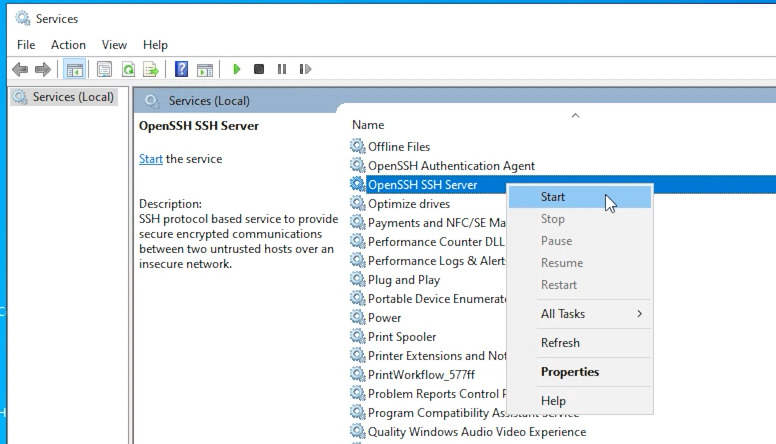Open the File menu
The image size is (776, 444).
26,45
